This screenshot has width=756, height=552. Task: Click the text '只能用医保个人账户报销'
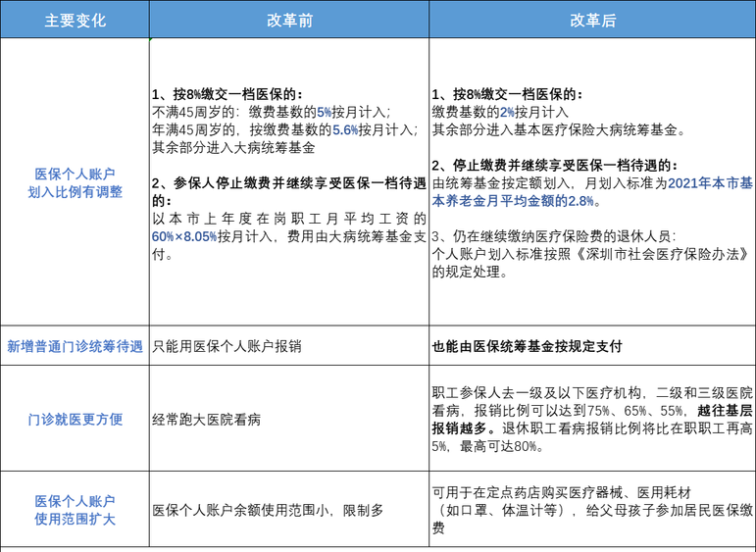pyautogui.click(x=227, y=347)
